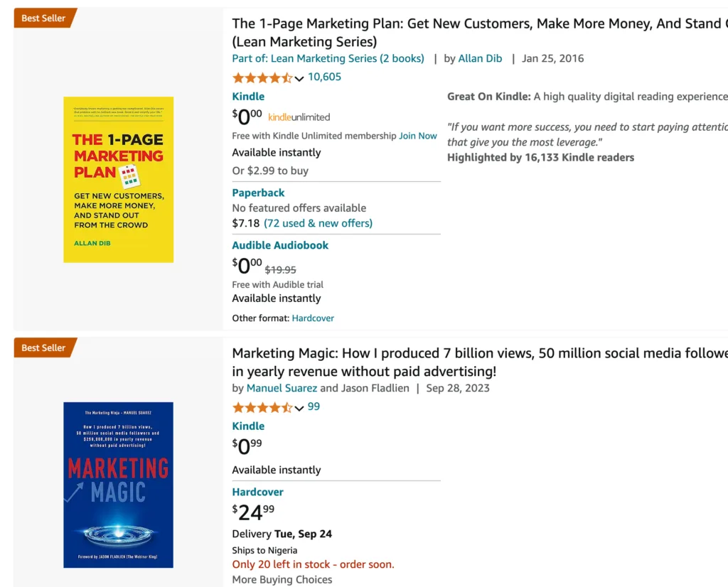This screenshot has width=728, height=587.
Task: Open the 10,605 customer ratings link
Action: (325, 77)
